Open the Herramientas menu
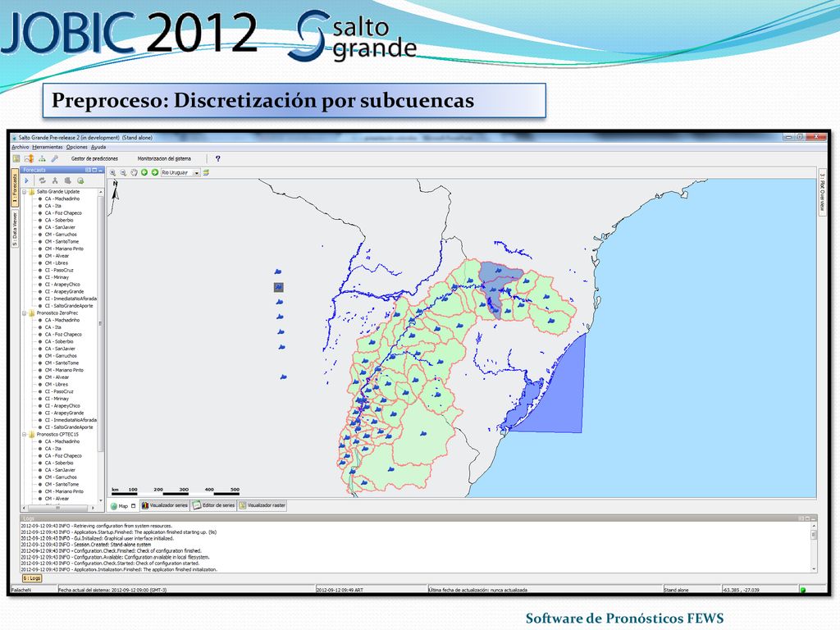This screenshot has height=630, width=840. (47, 148)
